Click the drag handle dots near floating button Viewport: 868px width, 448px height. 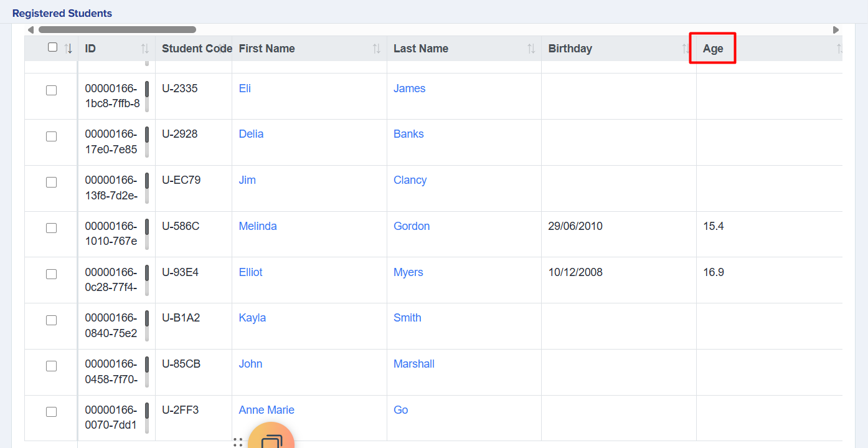(238, 442)
